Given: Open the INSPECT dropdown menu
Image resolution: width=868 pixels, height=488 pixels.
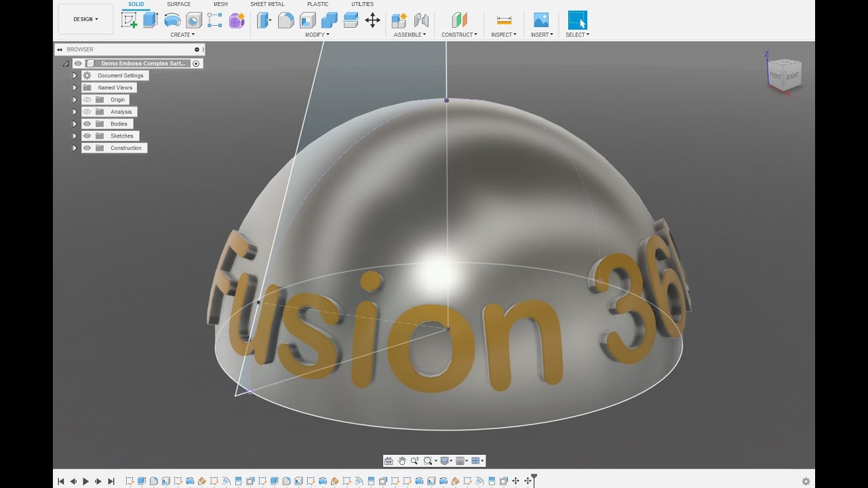Looking at the screenshot, I should 503,35.
